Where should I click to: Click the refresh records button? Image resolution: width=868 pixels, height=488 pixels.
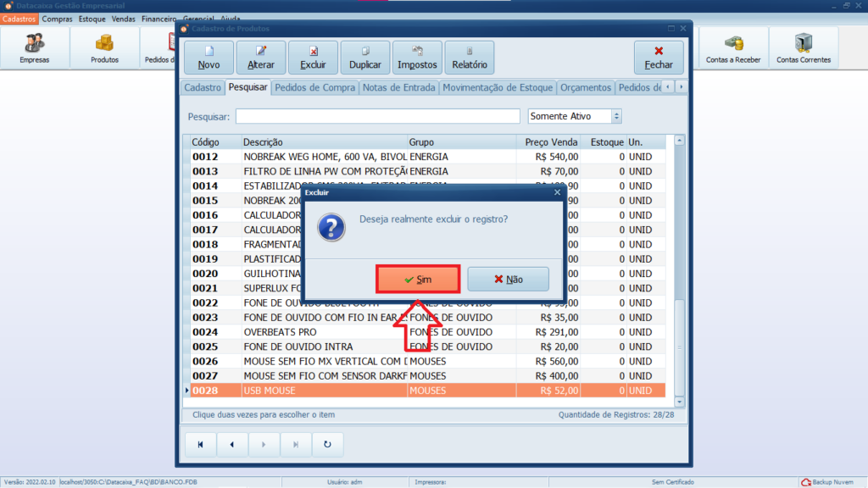click(327, 444)
